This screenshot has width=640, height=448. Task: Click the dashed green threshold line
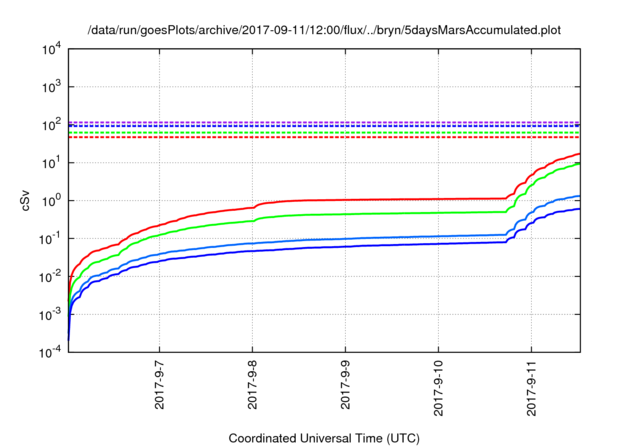(324, 133)
